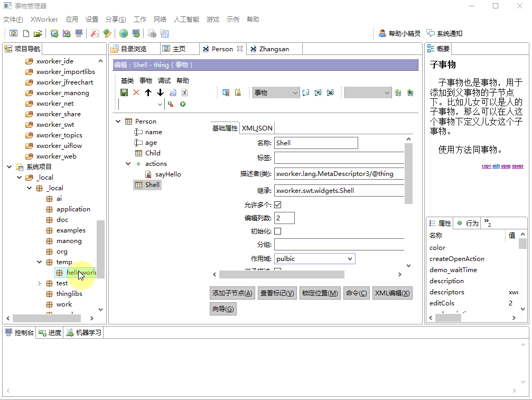Move node up with up arrow

(x=148, y=92)
